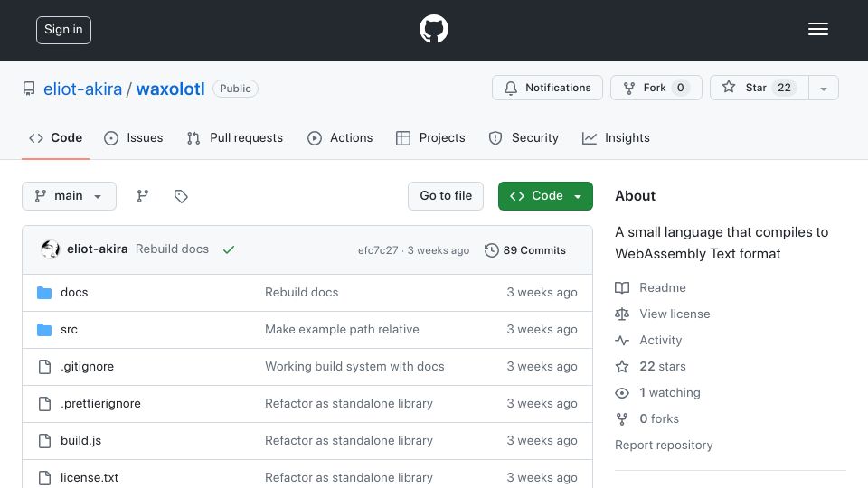Open the eliot-akira owner link
The height and width of the screenshot is (488, 868).
82,89
